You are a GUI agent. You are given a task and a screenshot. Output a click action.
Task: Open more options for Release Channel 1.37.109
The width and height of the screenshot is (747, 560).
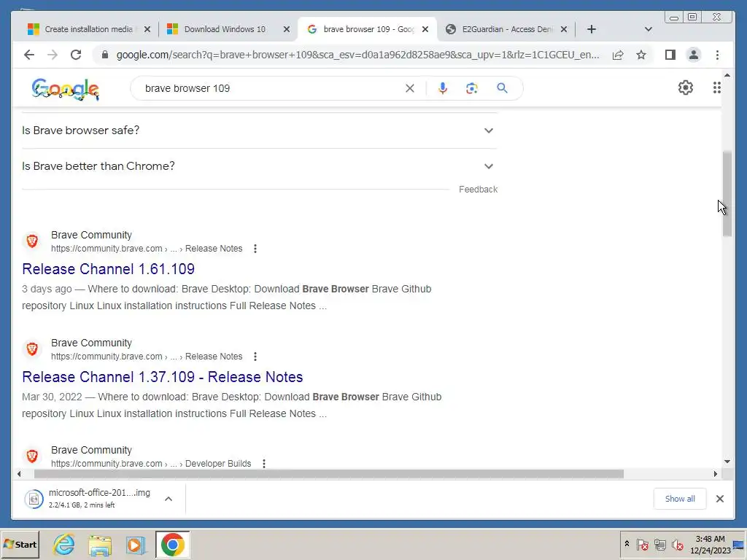click(x=255, y=356)
